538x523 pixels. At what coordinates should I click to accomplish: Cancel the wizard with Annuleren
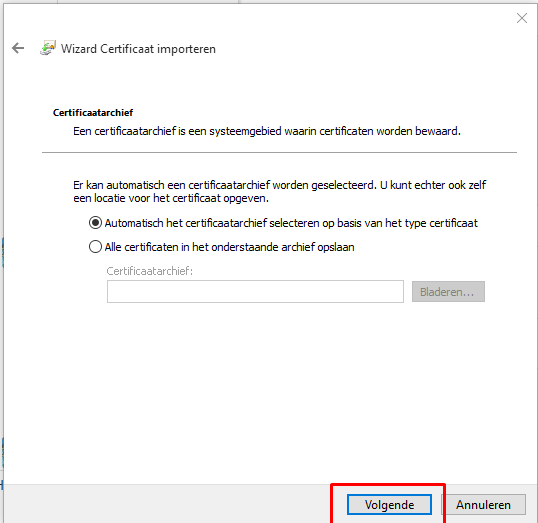(x=483, y=504)
